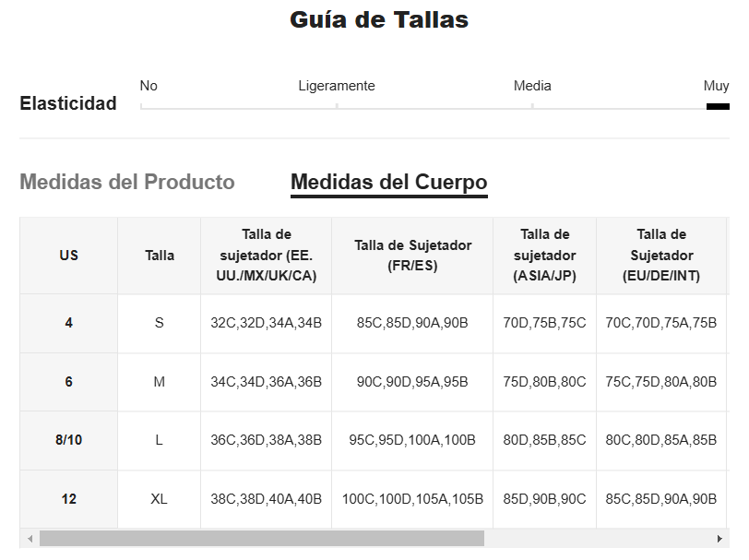Click the Guía de Tallas heading
The width and height of the screenshot is (749, 560).
coord(379,20)
